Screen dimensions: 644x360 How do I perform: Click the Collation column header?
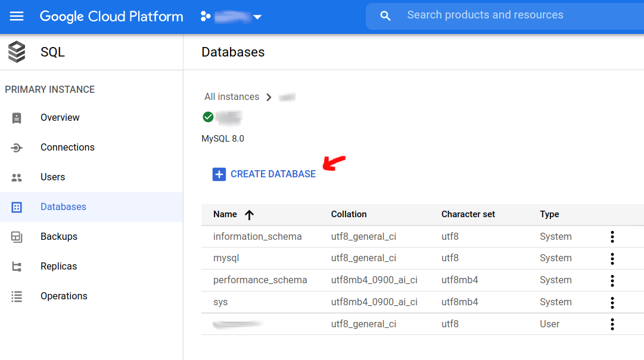(349, 214)
